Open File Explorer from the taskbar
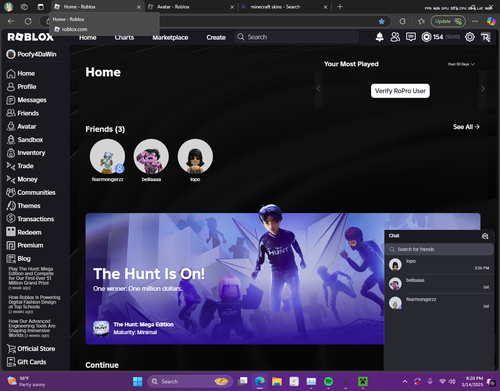Viewport: 500px width, 391px height. pos(277,381)
